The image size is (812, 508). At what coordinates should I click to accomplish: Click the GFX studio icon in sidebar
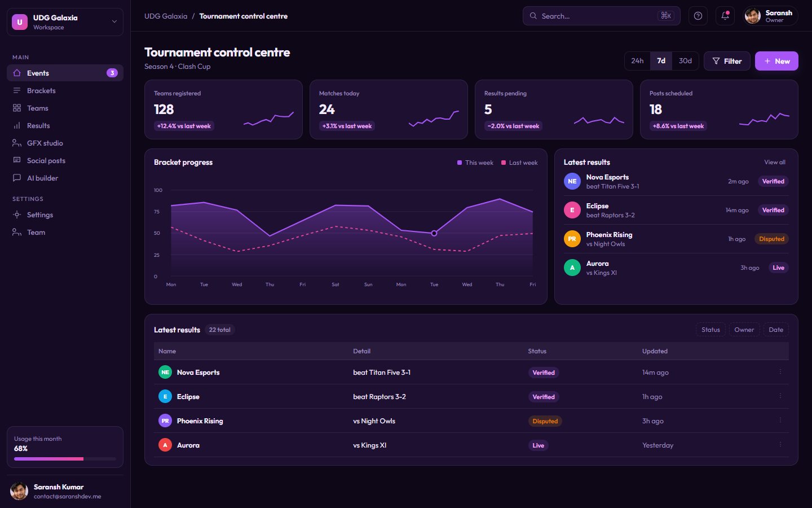[x=17, y=143]
